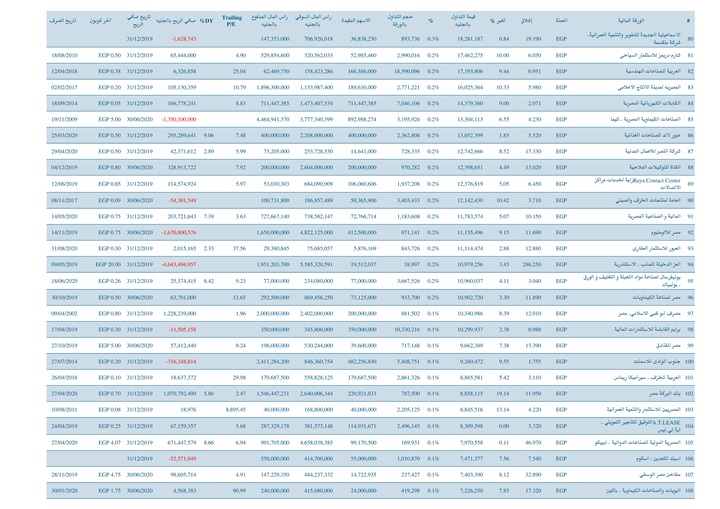Select the red value '-4,643,494,957'

(x=179, y=265)
